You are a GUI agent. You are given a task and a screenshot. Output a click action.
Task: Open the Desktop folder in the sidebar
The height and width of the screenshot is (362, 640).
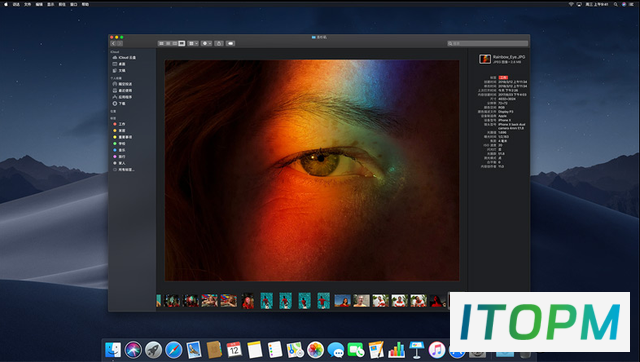pos(119,64)
